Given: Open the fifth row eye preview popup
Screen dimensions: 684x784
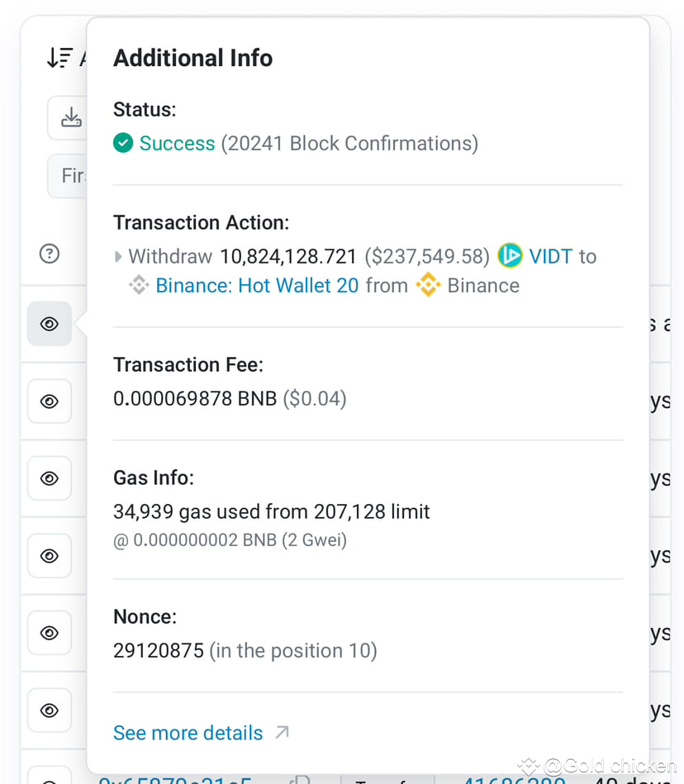Looking at the screenshot, I should (50, 633).
